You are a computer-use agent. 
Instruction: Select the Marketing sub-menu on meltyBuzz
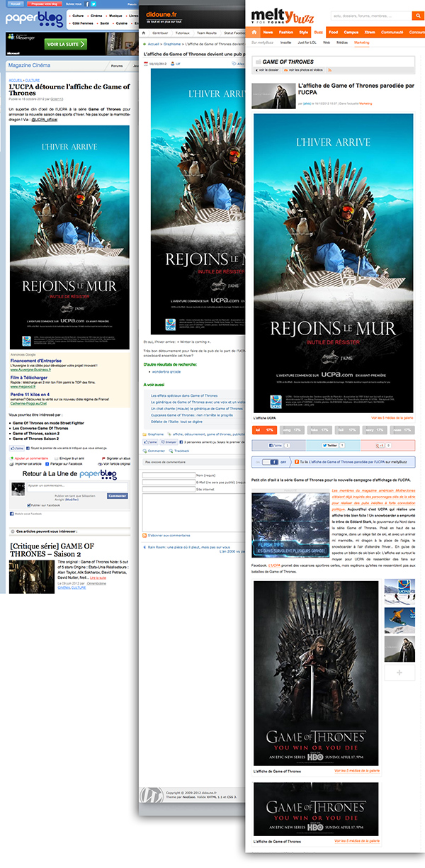(x=362, y=42)
